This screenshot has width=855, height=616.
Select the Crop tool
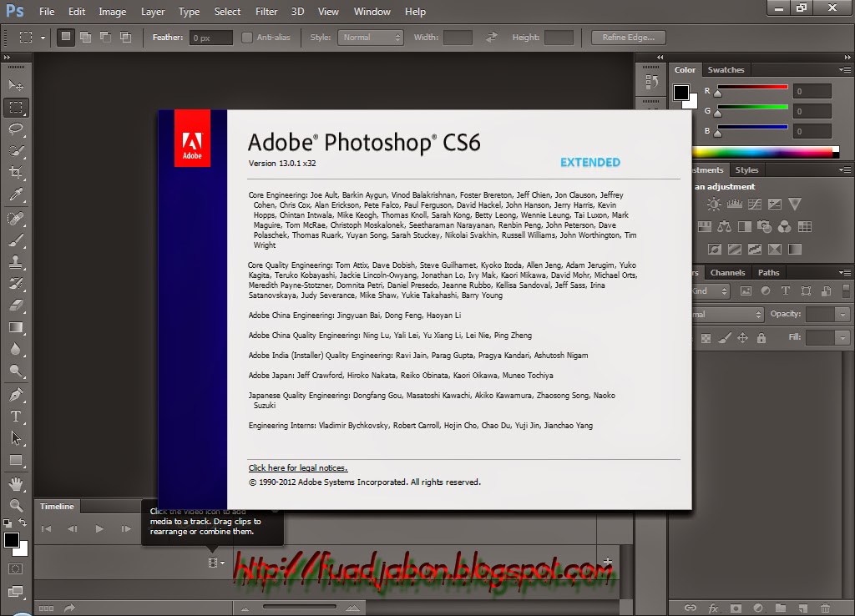coord(16,173)
